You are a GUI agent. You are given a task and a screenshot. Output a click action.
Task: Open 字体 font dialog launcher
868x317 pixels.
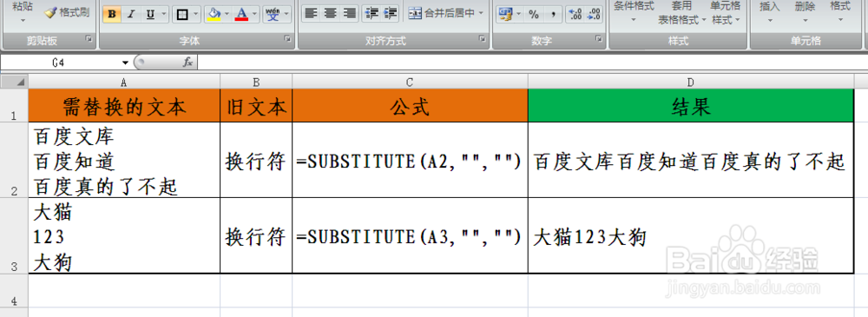[x=287, y=39]
